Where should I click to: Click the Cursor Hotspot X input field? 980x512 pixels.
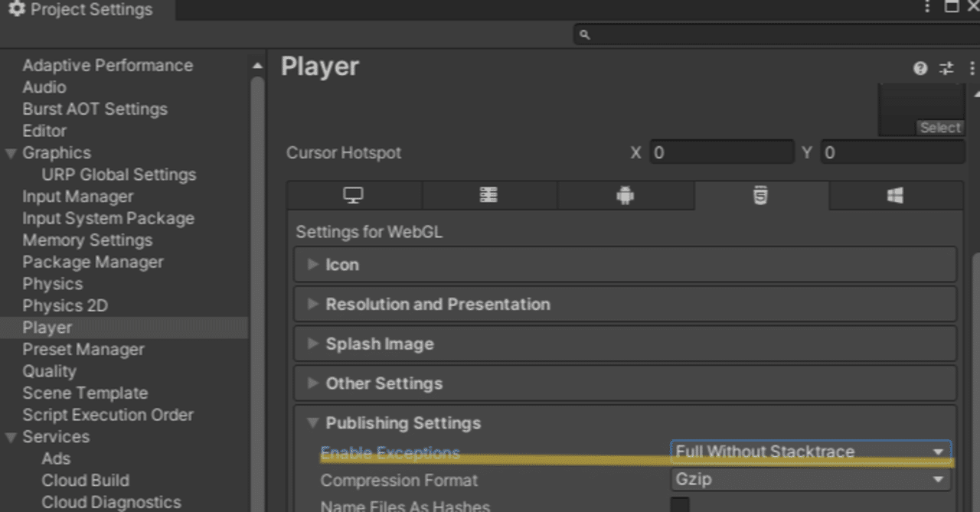tap(720, 152)
